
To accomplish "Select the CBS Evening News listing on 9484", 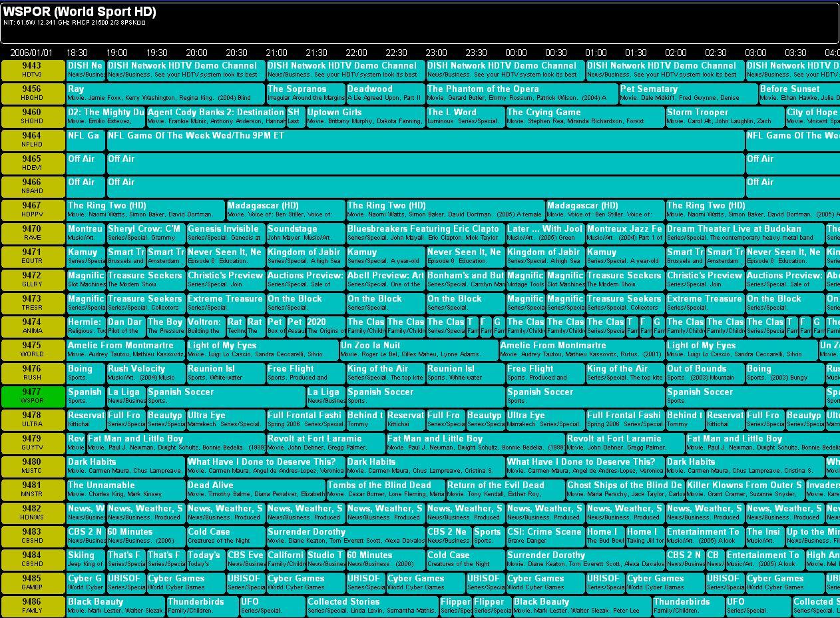I will pyautogui.click(x=246, y=560).
